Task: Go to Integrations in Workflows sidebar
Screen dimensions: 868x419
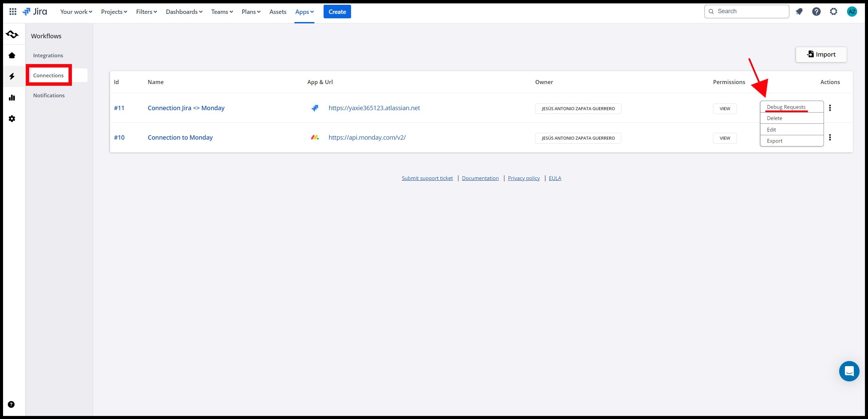Action: [48, 55]
